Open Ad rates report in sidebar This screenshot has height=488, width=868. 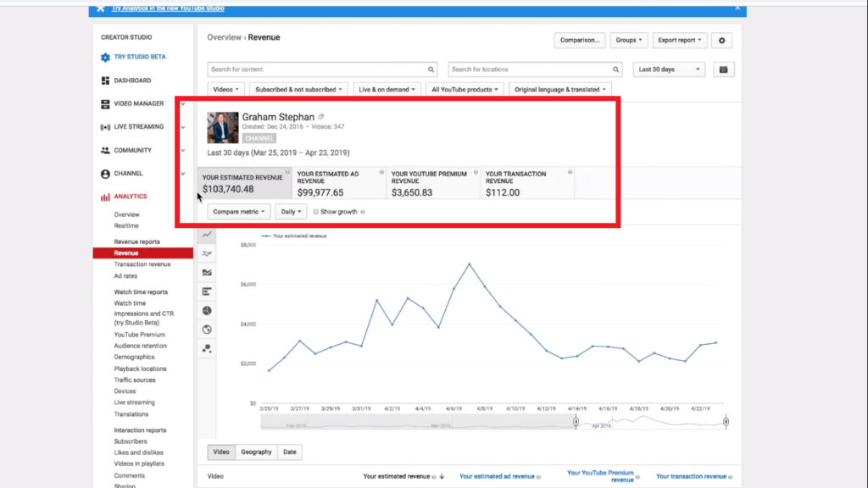tap(125, 276)
